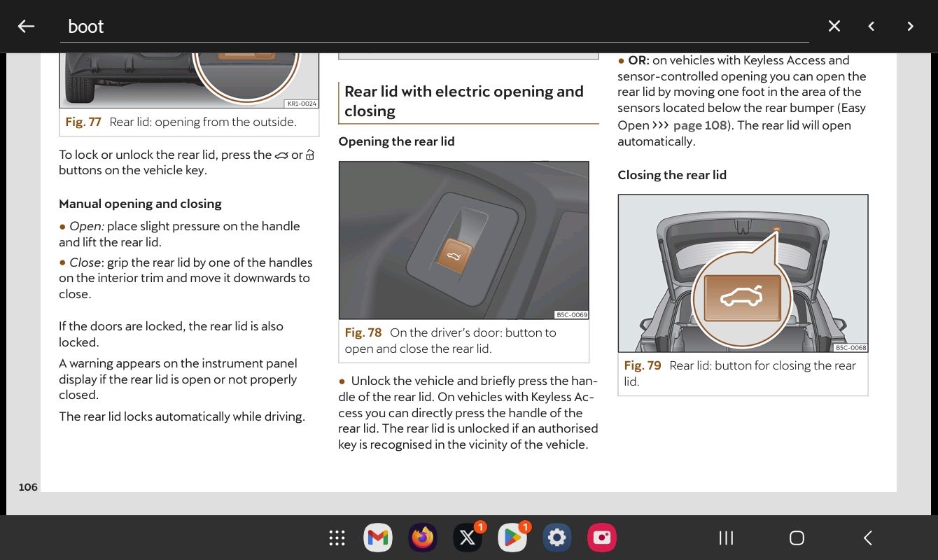Open the red camera app icon
Screen dimensions: 938x560
click(601, 538)
